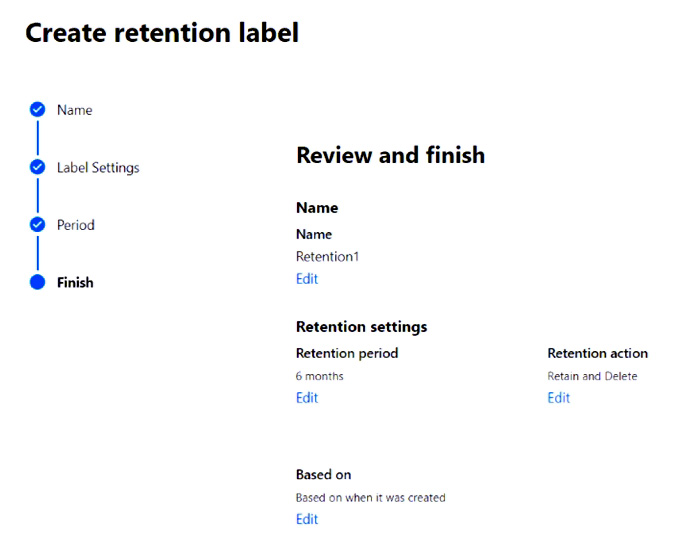Edit the label name Retention1
Screen dimensions: 690x548
(307, 279)
